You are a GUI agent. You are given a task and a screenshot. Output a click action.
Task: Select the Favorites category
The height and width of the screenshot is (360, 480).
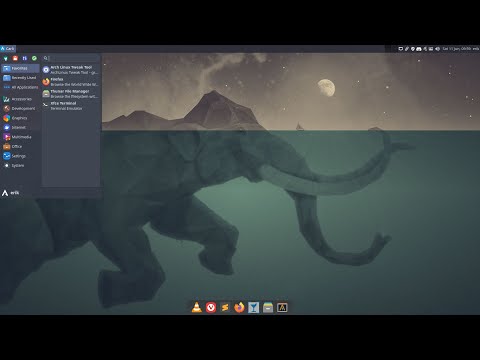pyautogui.click(x=20, y=68)
